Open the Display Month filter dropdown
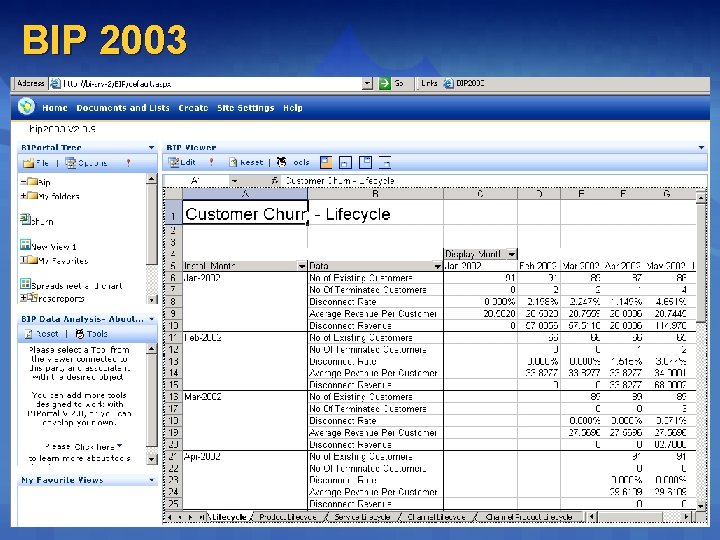This screenshot has height=540, width=720. coord(512,253)
